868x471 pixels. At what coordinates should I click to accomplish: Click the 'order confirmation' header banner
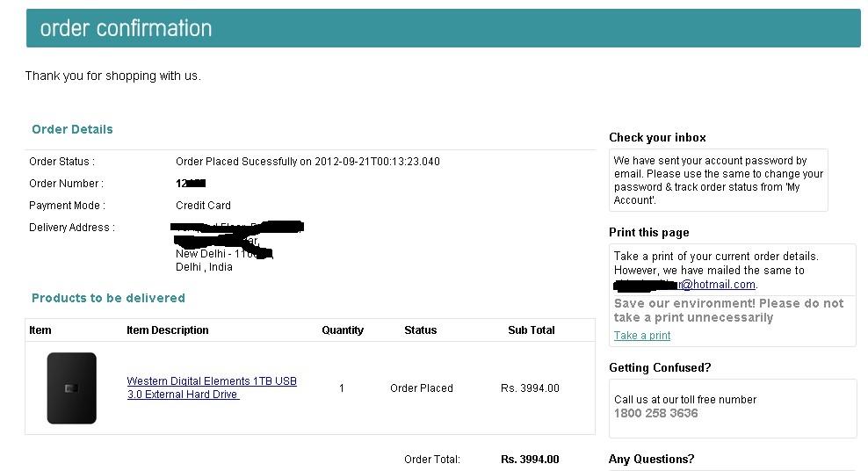coord(444,28)
